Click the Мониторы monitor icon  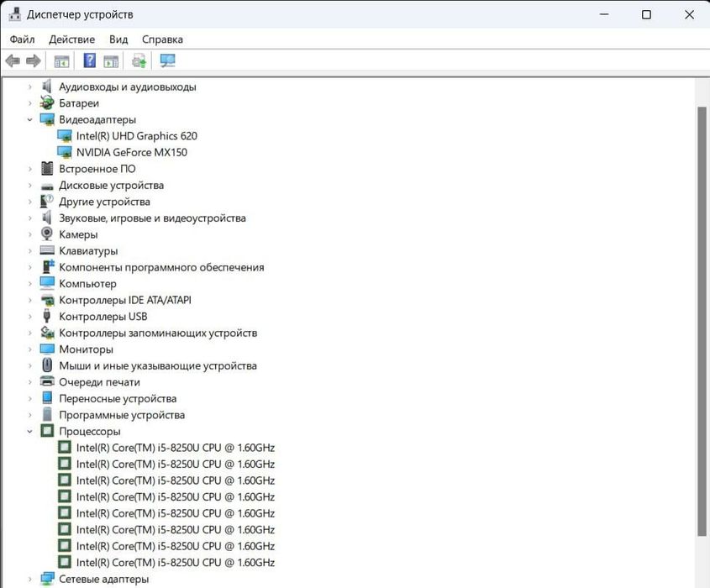pyautogui.click(x=47, y=349)
